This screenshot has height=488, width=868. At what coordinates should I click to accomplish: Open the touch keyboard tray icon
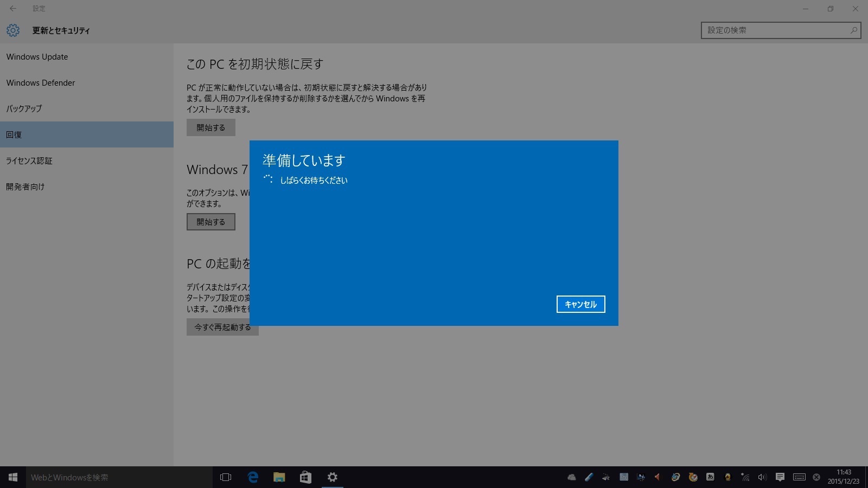tap(799, 477)
